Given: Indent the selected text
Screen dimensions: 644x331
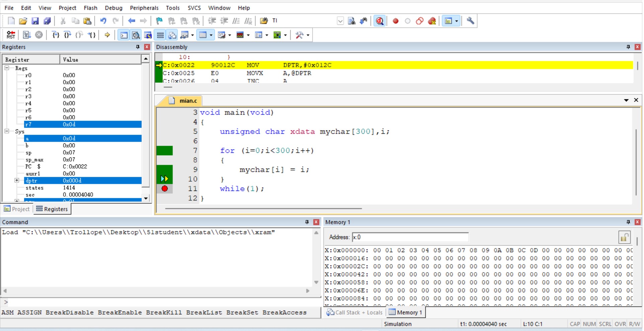Looking at the screenshot, I should 212,21.
